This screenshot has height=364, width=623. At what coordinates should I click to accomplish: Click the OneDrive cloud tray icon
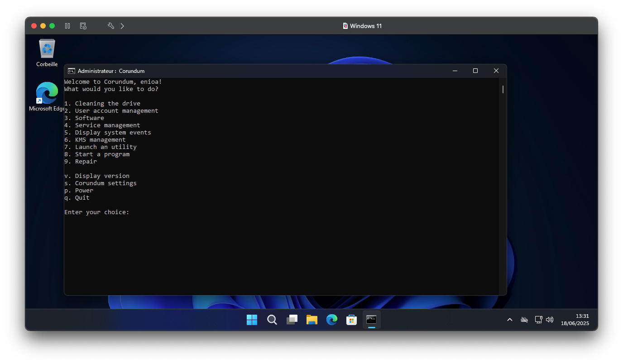click(524, 320)
